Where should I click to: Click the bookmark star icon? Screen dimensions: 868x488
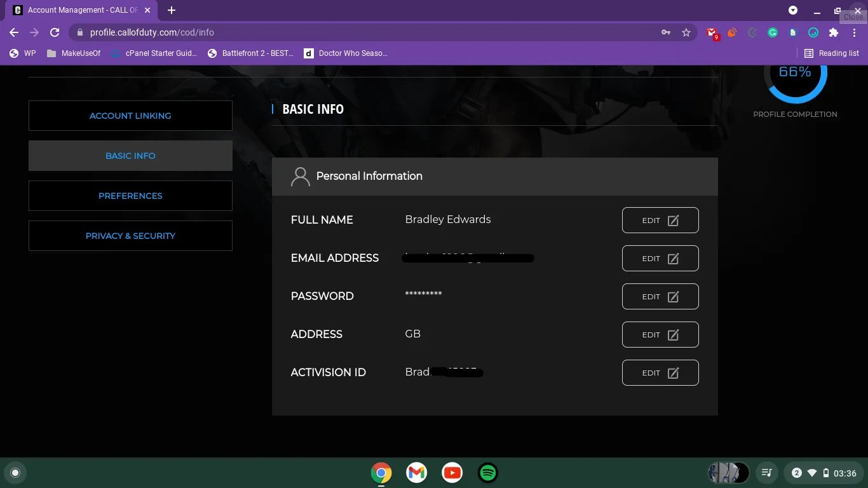point(686,32)
